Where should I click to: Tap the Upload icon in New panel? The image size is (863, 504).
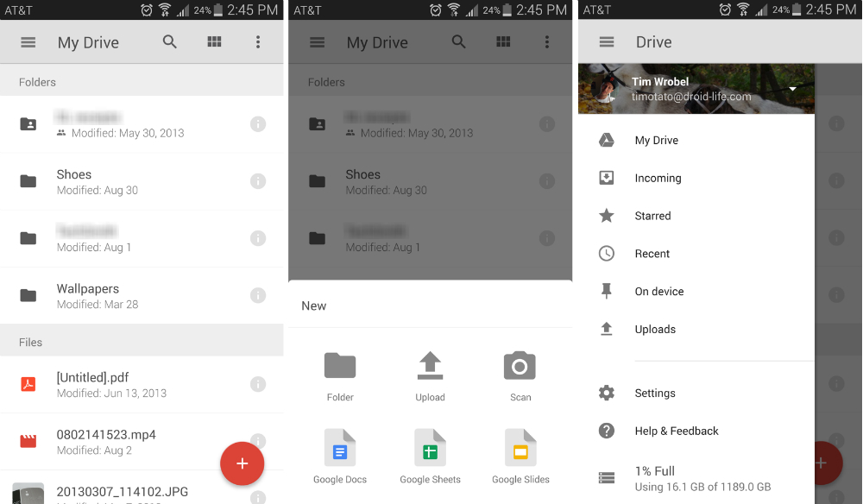click(x=430, y=367)
